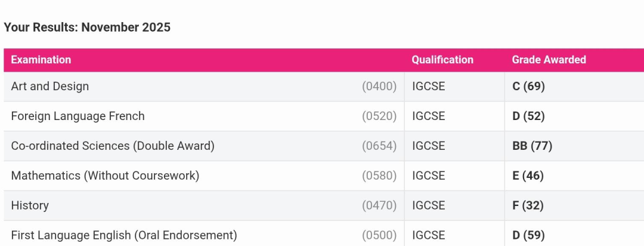Click the History examination name
The width and height of the screenshot is (644, 246).
click(30, 205)
